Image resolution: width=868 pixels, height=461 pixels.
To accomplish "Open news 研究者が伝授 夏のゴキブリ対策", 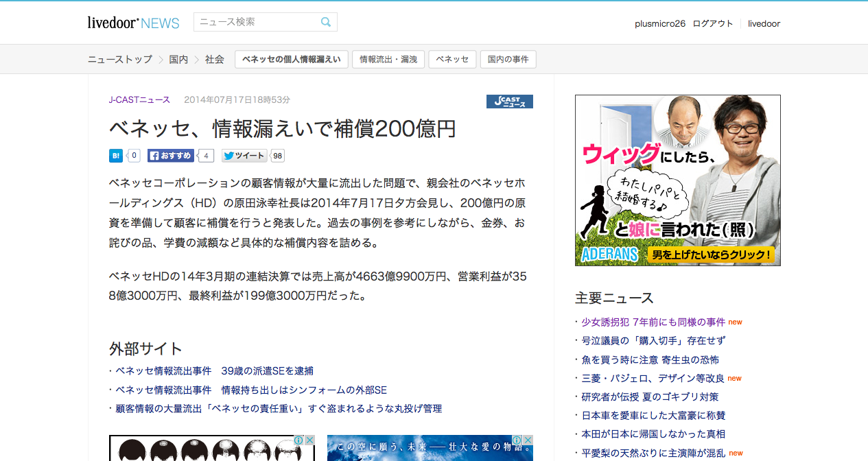I will (650, 397).
